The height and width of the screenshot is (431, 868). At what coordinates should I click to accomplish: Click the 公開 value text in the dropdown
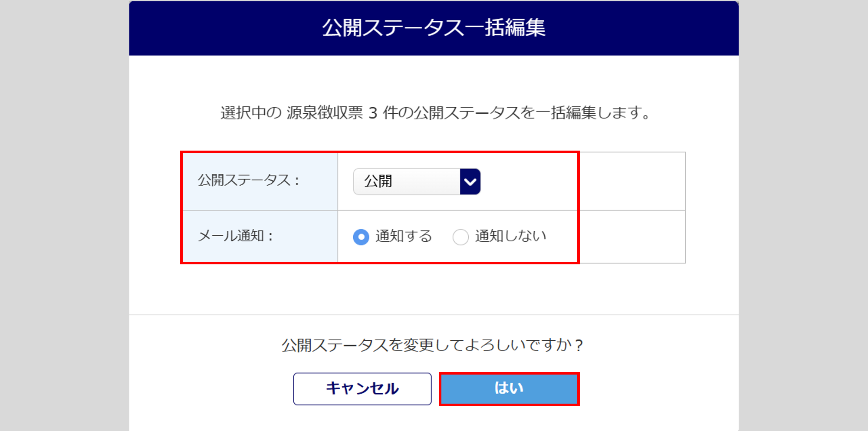(x=378, y=181)
